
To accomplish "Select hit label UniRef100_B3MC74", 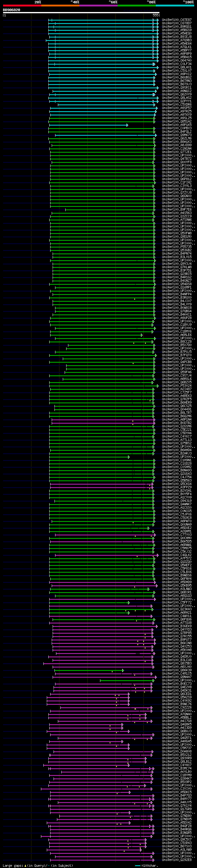I will point(177,768).
